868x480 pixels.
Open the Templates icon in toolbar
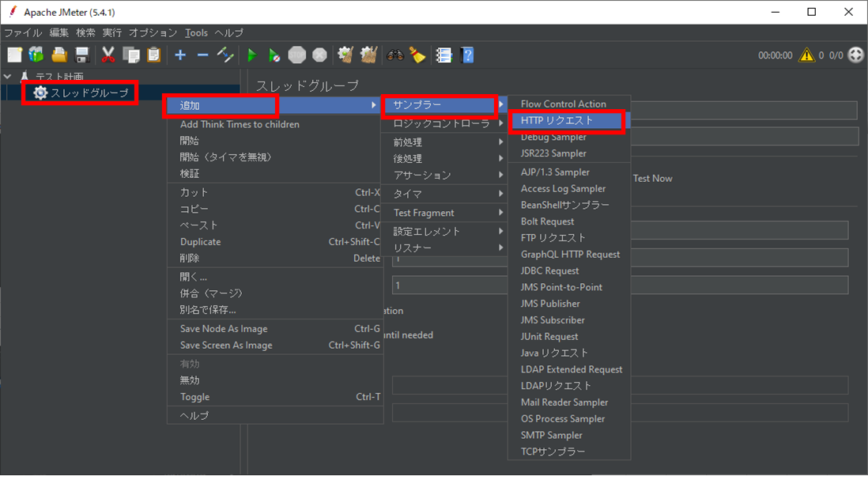tap(36, 55)
